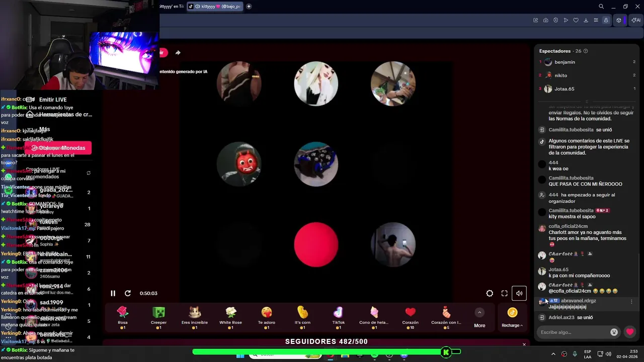Open the browser downloads icon
This screenshot has height=362, width=644.
click(586, 20)
